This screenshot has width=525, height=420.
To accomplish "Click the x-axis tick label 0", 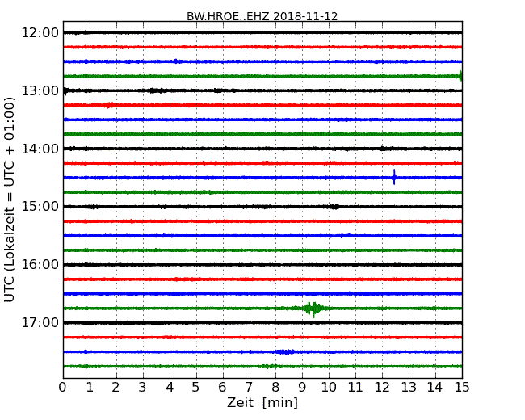I will (x=63, y=387).
